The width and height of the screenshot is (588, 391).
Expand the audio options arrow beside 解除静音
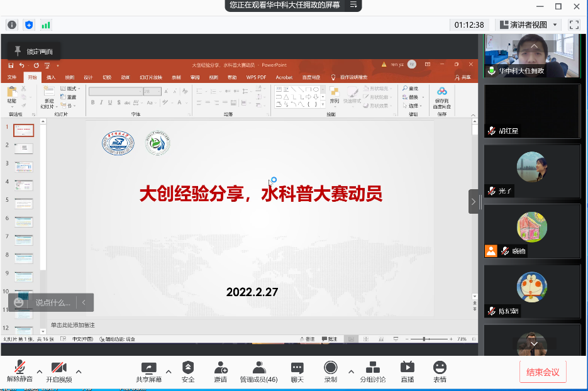click(x=40, y=370)
